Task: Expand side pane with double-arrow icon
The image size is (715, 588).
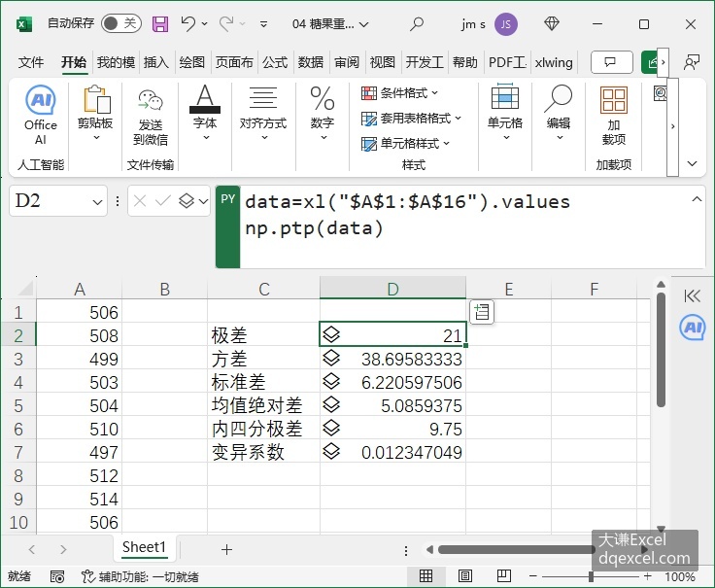Action: pos(692,296)
